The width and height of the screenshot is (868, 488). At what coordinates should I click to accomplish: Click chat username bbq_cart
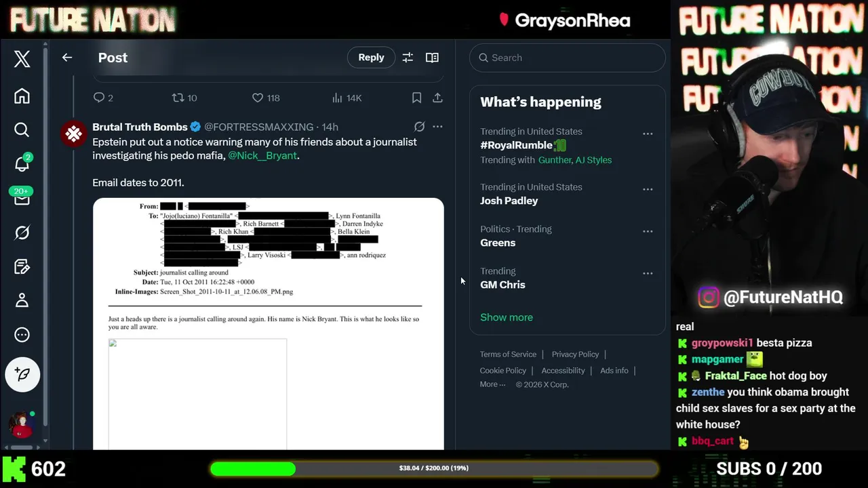(713, 441)
